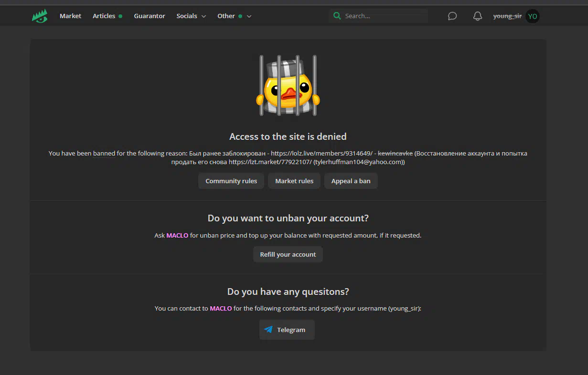Click the Community rules button

point(231,181)
